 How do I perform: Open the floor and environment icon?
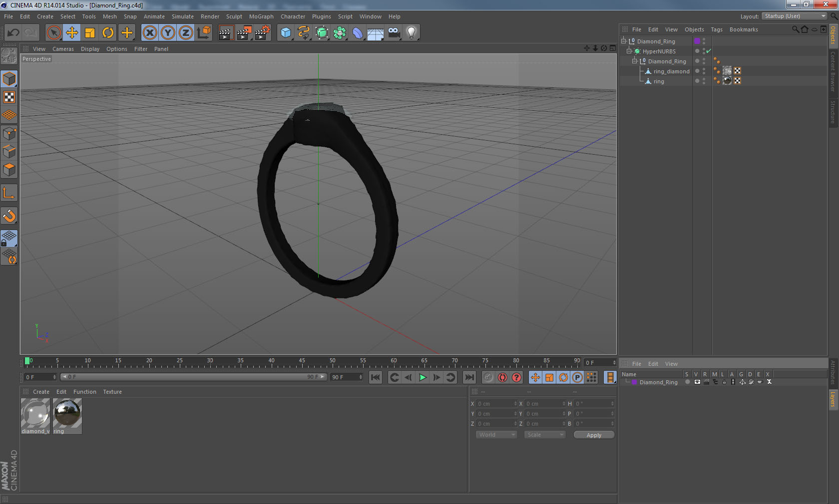tap(376, 33)
